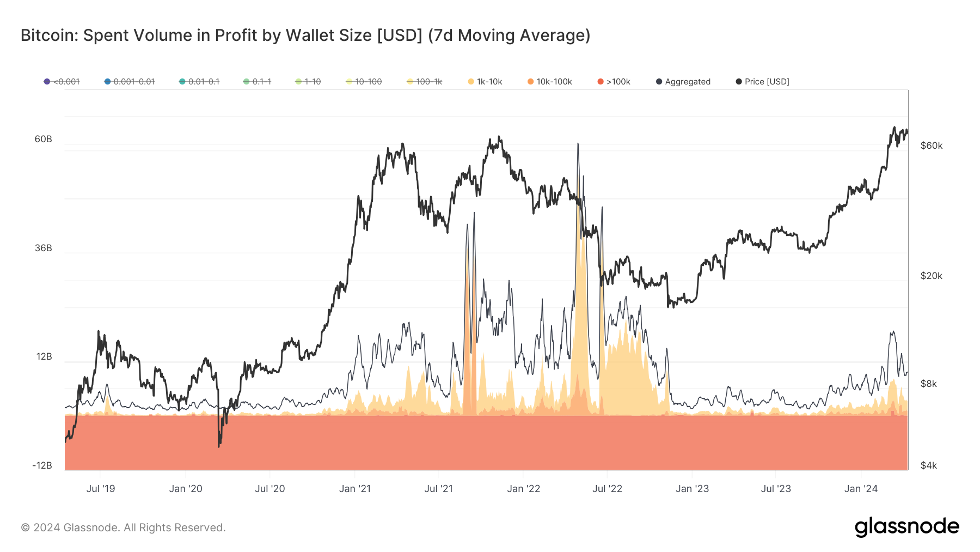Viewport: 980px width, 552px height.
Task: Click the Jan '21 x-axis label
Action: 355,489
